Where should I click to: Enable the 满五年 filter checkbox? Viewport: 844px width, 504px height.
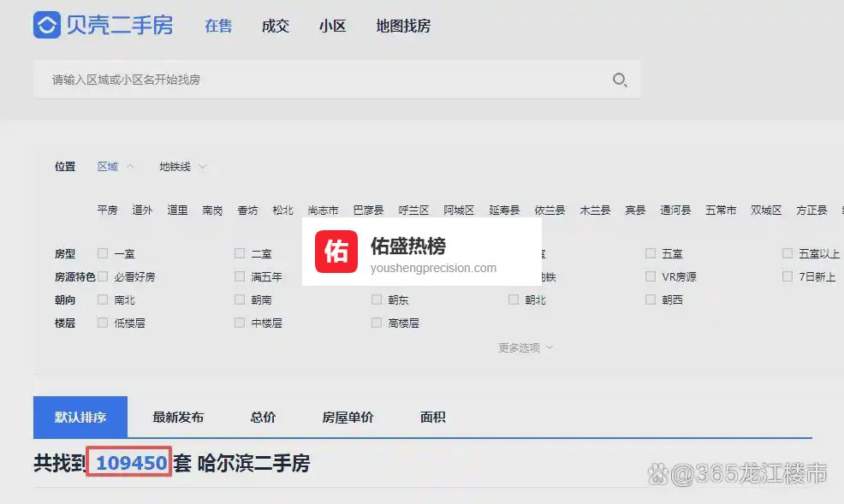click(240, 276)
